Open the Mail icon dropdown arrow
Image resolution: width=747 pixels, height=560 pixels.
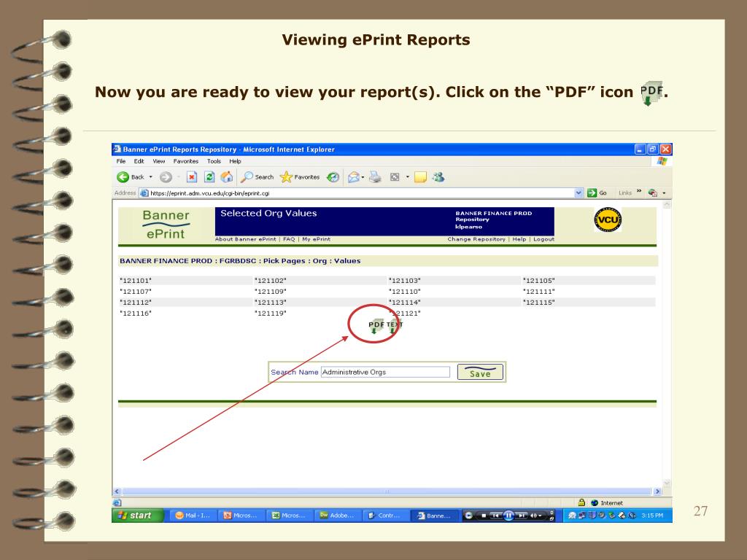363,178
